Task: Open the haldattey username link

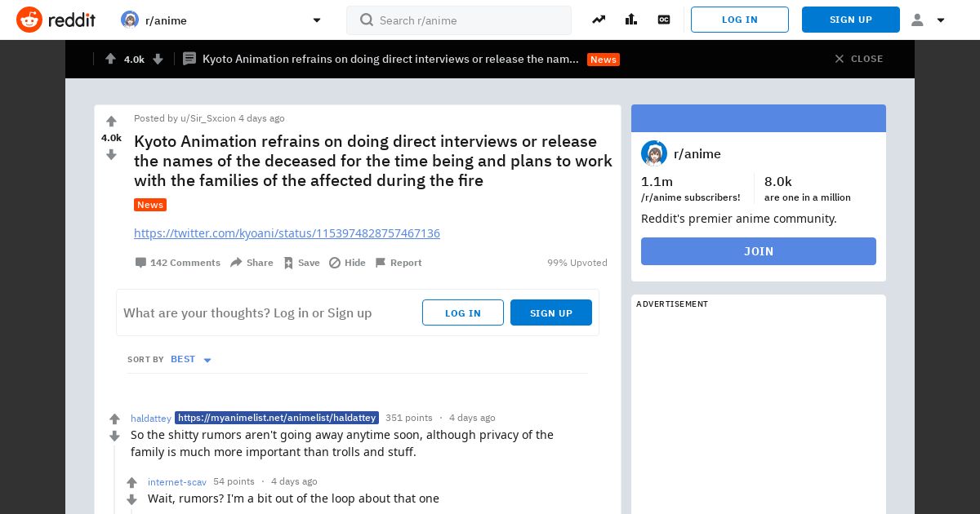Action: (151, 419)
